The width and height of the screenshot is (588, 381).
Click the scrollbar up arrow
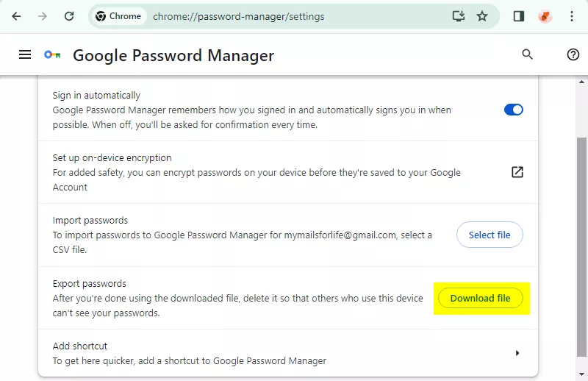(581, 82)
